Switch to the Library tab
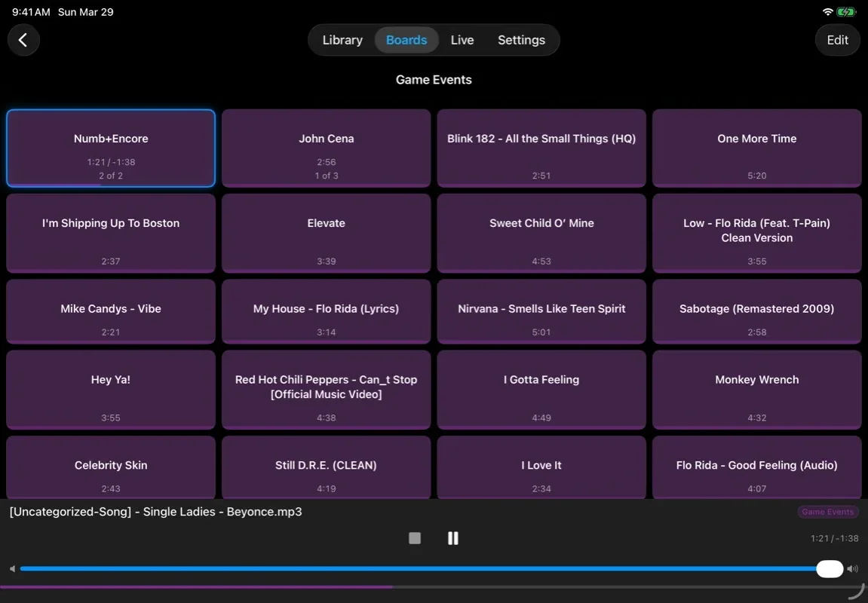The image size is (868, 603). tap(342, 39)
